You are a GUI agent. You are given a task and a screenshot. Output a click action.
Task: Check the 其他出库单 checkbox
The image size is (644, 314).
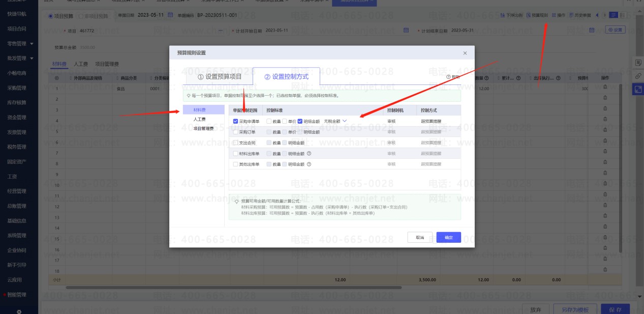235,164
